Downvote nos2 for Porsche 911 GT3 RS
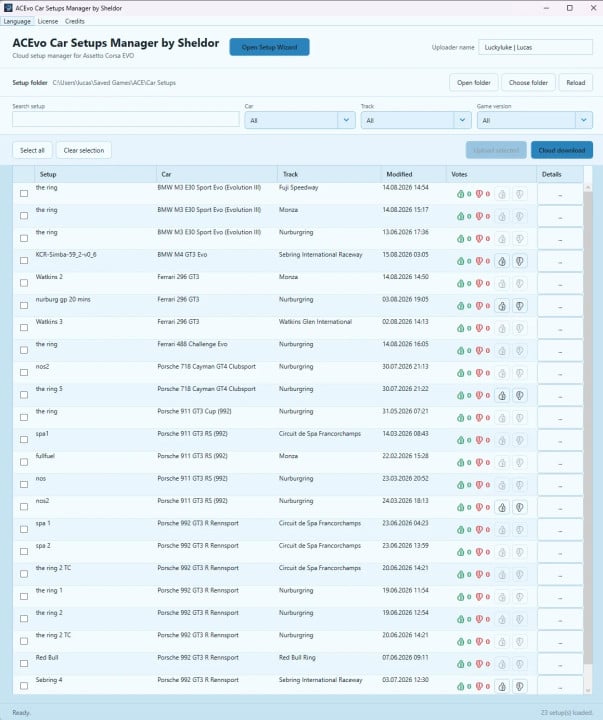The width and height of the screenshot is (603, 720). (519, 507)
